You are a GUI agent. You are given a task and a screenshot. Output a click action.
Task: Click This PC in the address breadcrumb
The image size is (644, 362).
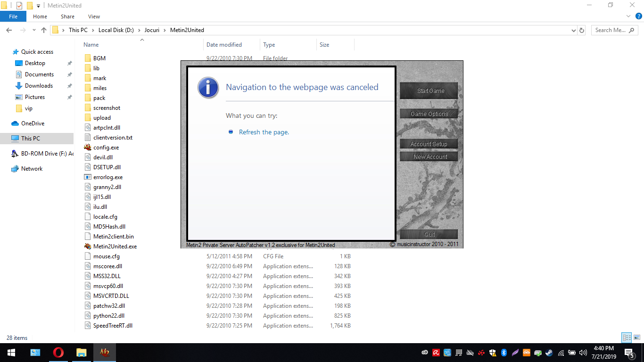tap(78, 30)
